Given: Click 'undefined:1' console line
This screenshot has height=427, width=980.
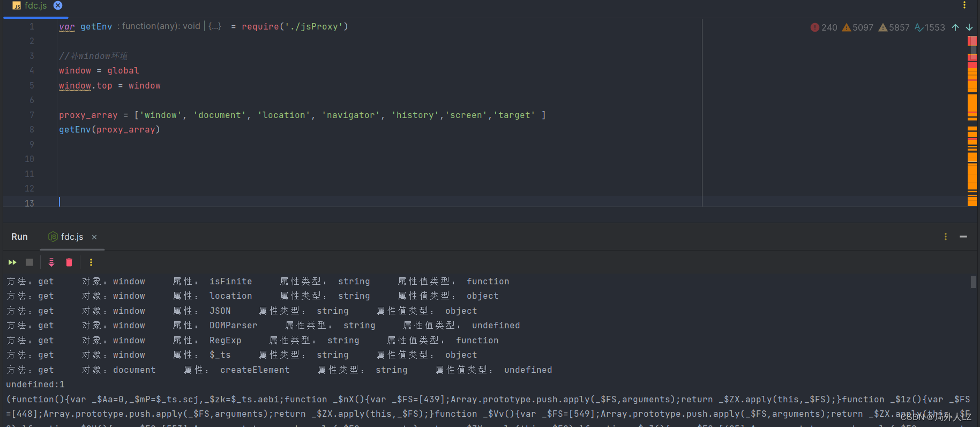Looking at the screenshot, I should pyautogui.click(x=35, y=385).
